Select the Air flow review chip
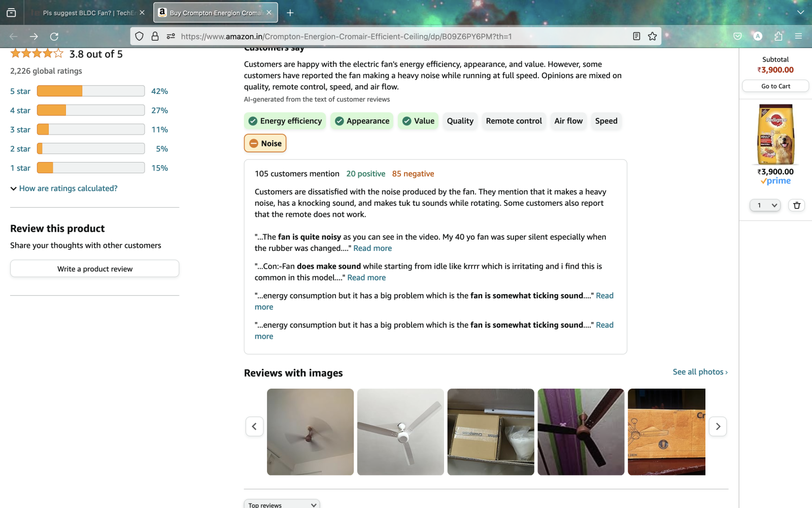Image resolution: width=812 pixels, height=508 pixels. (x=568, y=121)
